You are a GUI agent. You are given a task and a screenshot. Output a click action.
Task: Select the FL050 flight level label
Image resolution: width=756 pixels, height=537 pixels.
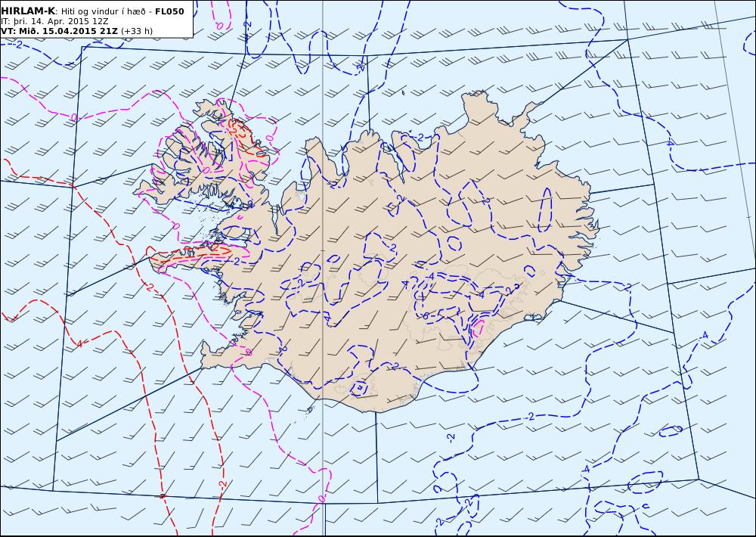(169, 11)
